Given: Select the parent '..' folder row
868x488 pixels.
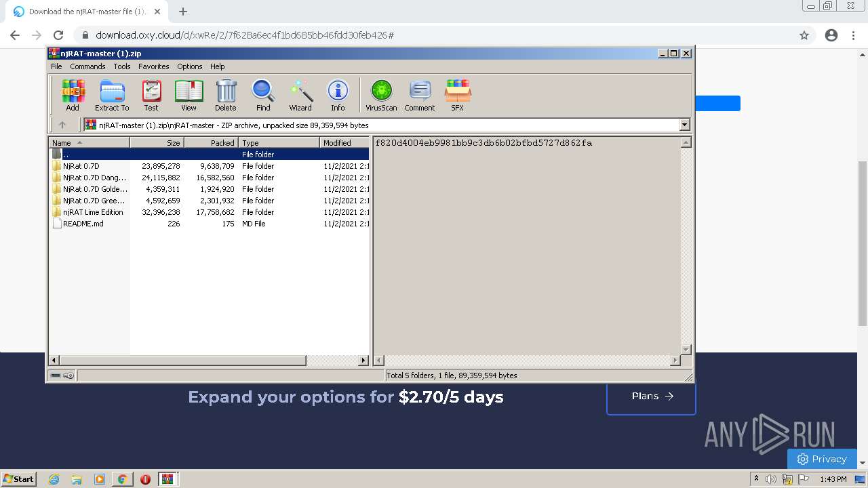Looking at the screenshot, I should 209,155.
